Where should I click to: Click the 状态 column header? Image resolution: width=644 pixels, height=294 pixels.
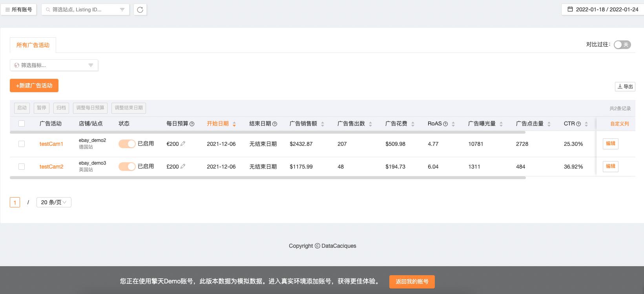[124, 123]
